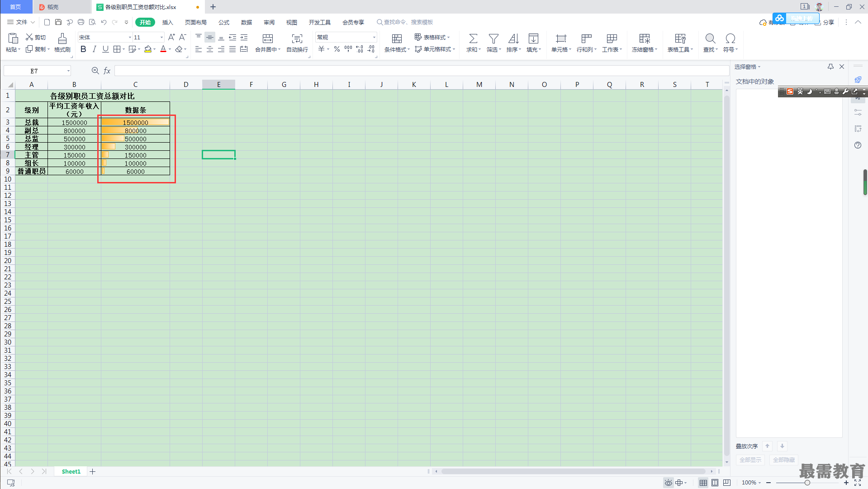This screenshot has height=489, width=868.
Task: Click the Cut (剪切) scissors button
Action: pyautogui.click(x=36, y=37)
